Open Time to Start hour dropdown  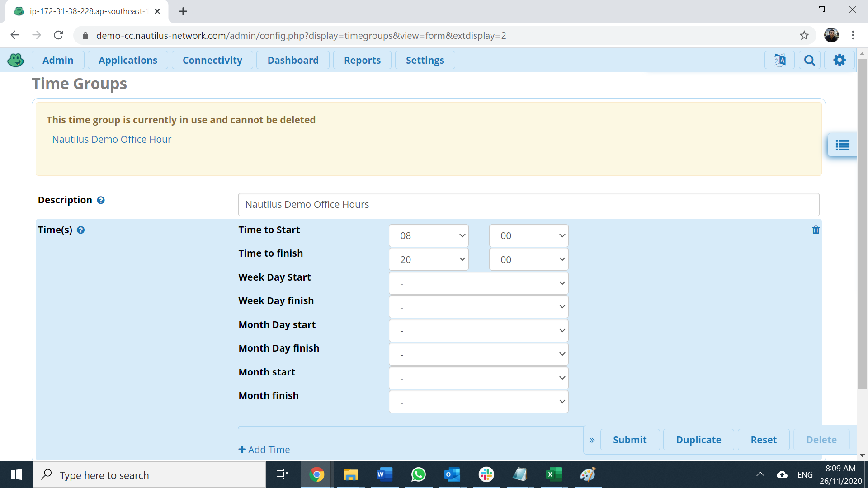428,236
